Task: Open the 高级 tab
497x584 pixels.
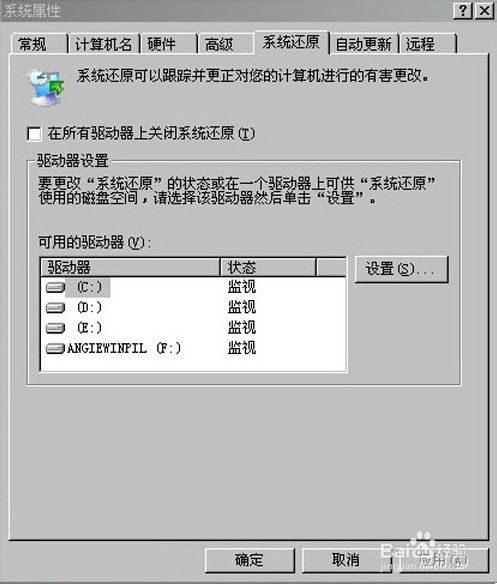Action: 225,44
